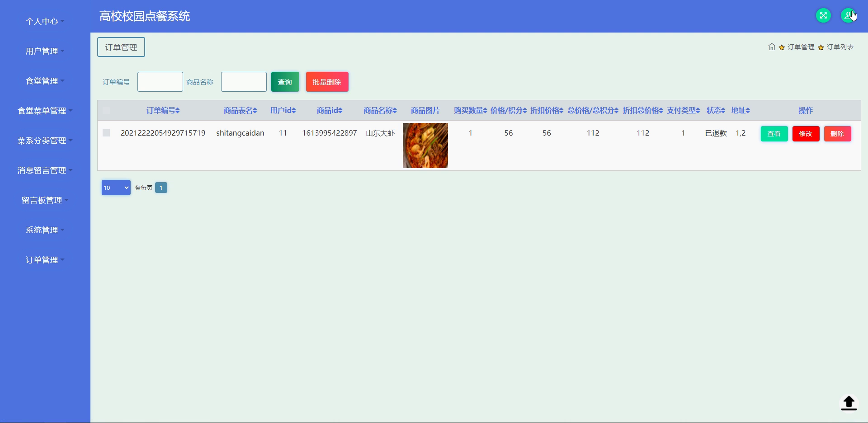Click the 商品图片 column header

click(425, 110)
